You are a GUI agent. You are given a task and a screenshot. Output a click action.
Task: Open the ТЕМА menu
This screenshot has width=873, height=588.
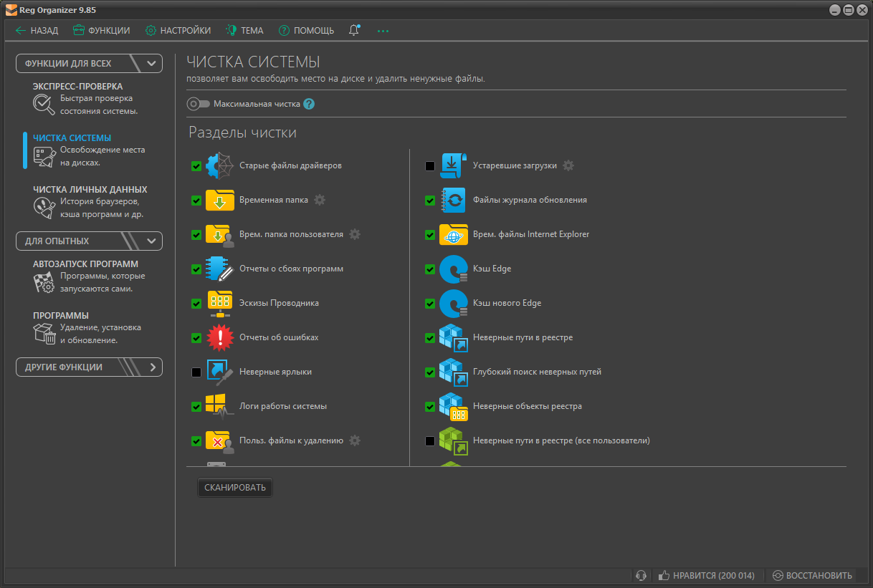tap(244, 31)
